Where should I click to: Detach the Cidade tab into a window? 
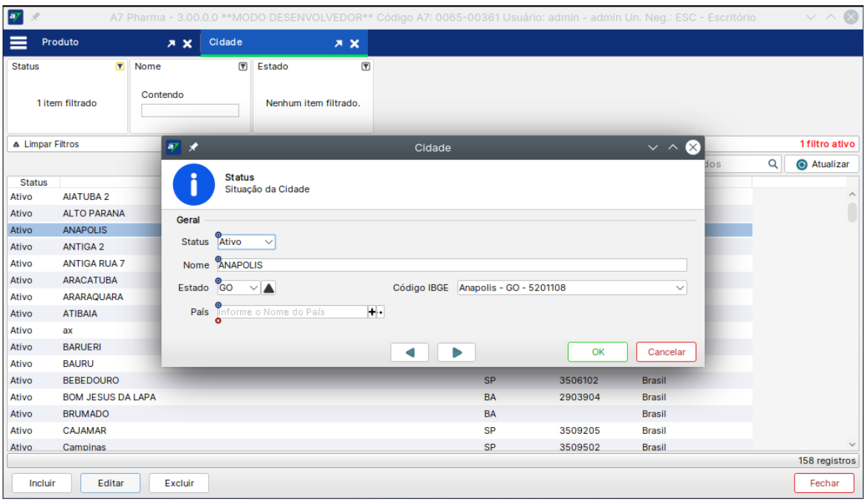click(x=339, y=43)
